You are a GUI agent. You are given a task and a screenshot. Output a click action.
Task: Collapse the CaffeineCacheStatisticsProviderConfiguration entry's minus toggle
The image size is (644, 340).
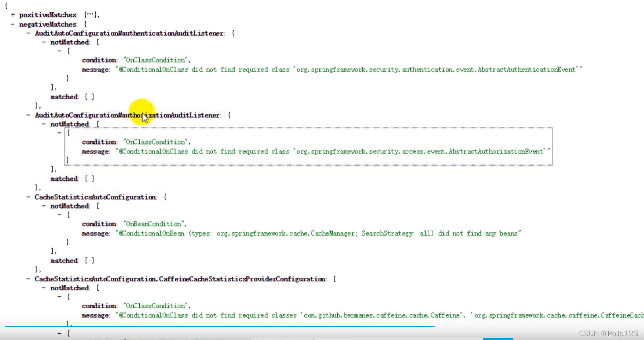pyautogui.click(x=28, y=279)
